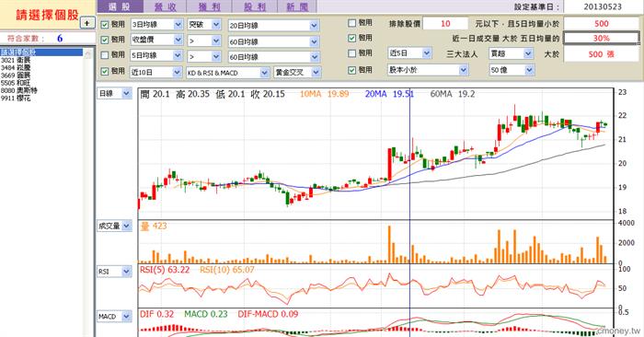Click the RSI(10) 65.07 label

227,270
